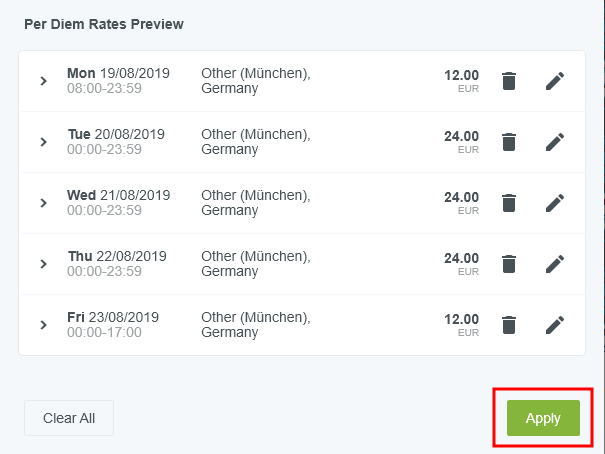Screen dimensions: 605x454
Task: Expand the Wed 21/08/2019 row details
Action: (x=43, y=203)
